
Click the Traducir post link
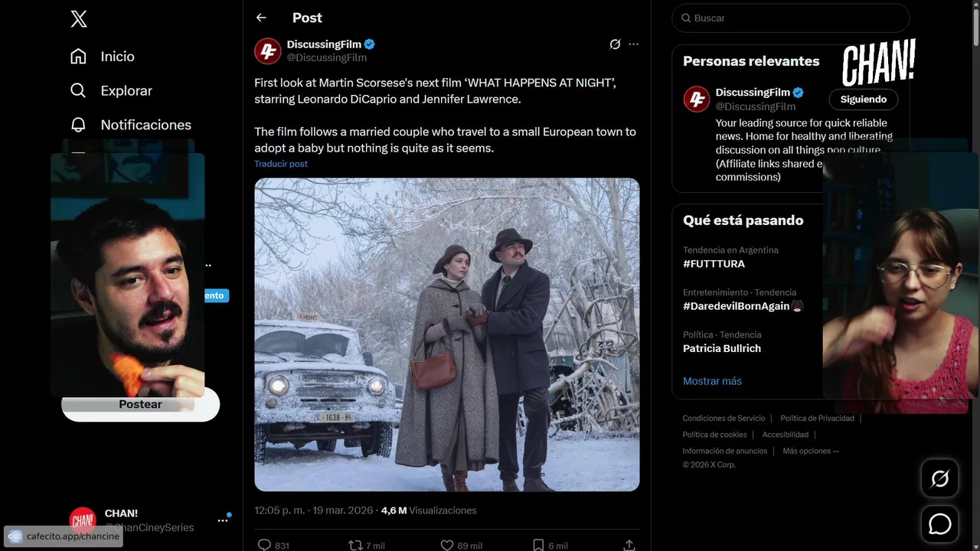click(x=281, y=164)
